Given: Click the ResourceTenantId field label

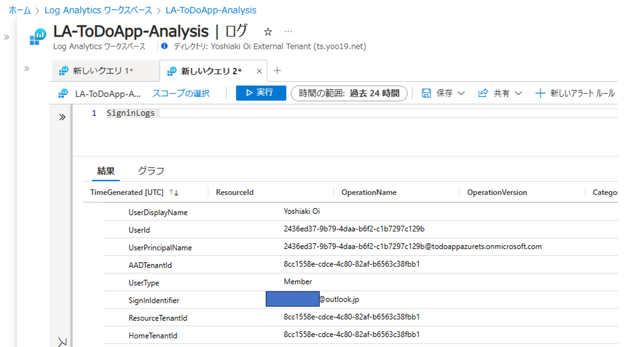Looking at the screenshot, I should (x=158, y=318).
